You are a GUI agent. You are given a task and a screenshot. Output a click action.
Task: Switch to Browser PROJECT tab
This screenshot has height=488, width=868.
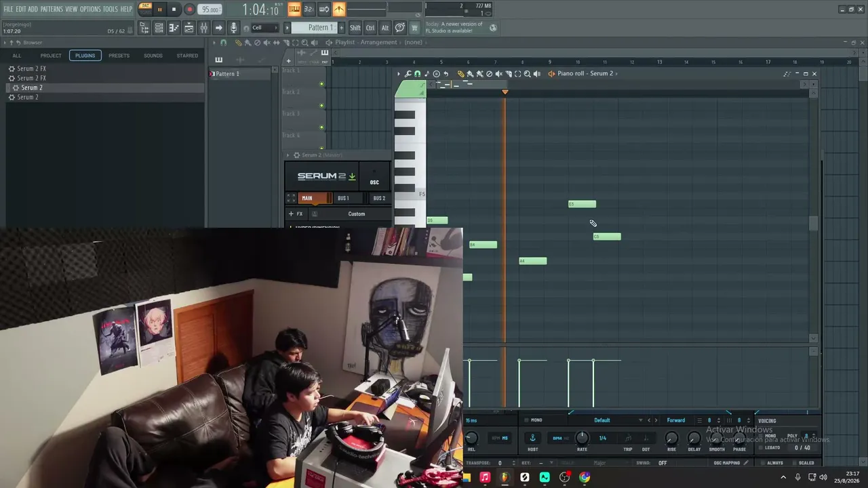tap(51, 56)
